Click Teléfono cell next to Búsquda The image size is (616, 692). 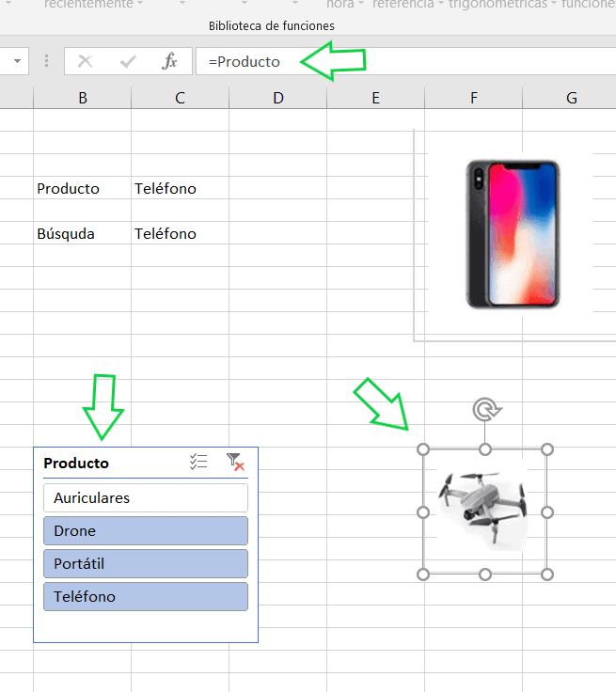(x=181, y=233)
